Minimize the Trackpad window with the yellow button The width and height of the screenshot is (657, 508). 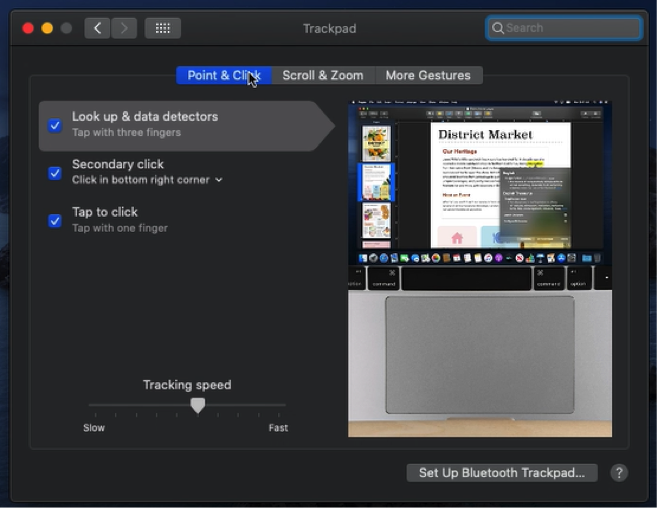pyautogui.click(x=47, y=28)
